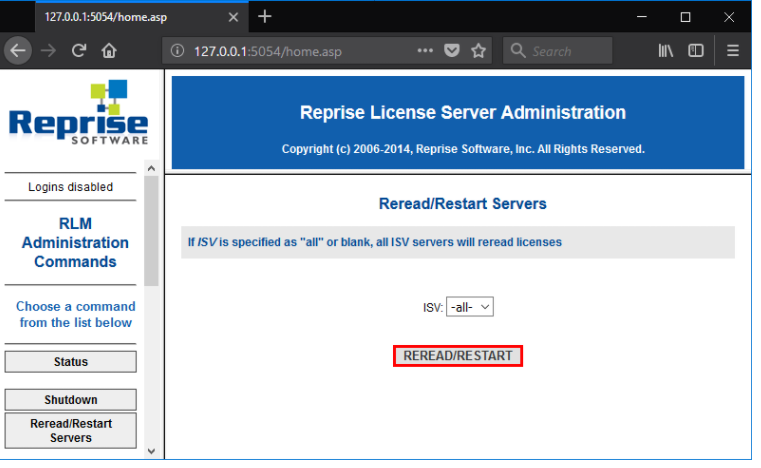Viewport: 761px width, 468px height.
Task: Click the 'Reread/Restart Servers' page heading
Action: (x=463, y=203)
